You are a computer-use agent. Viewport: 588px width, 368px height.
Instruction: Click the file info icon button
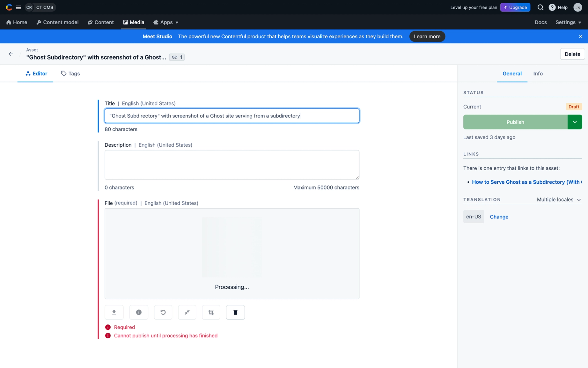click(139, 312)
